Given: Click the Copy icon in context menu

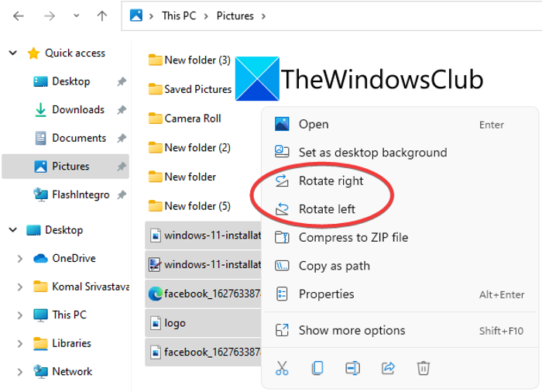Looking at the screenshot, I should click(x=317, y=368).
